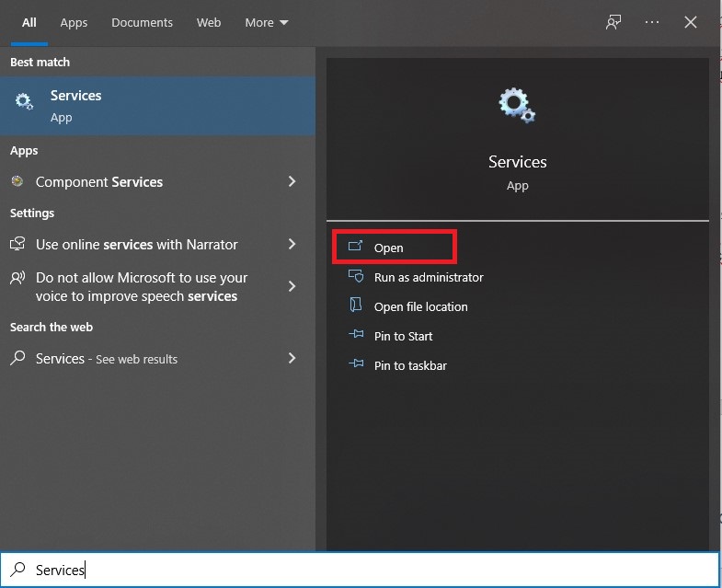Click the speech services voice icon
This screenshot has width=722, height=588.
click(x=17, y=278)
